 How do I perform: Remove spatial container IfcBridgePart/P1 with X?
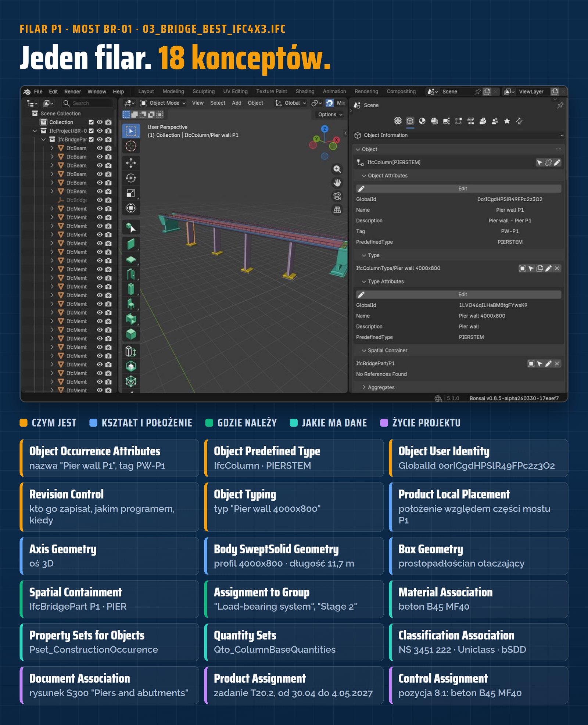pos(557,363)
